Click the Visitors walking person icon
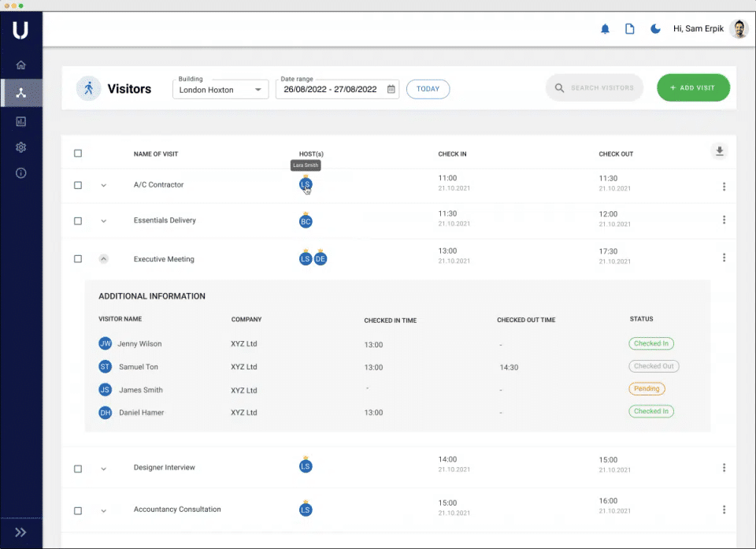This screenshot has height=549, width=756. pyautogui.click(x=89, y=88)
